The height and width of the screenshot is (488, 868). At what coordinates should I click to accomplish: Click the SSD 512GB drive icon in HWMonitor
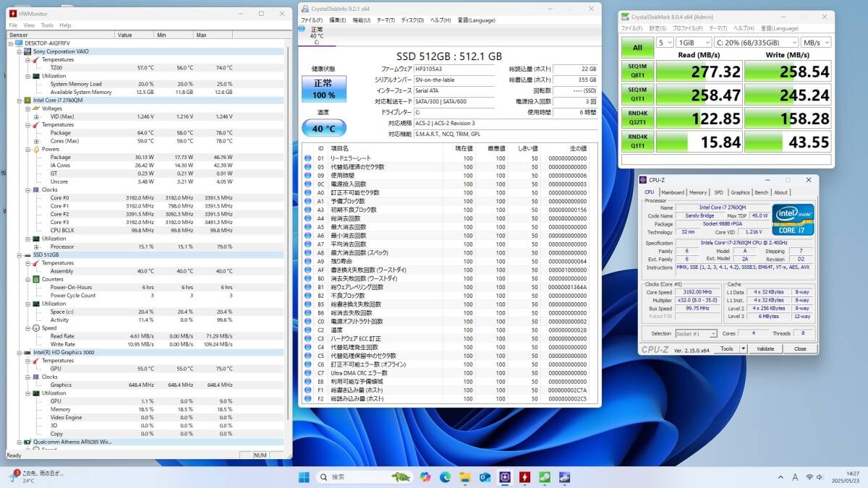[27, 254]
